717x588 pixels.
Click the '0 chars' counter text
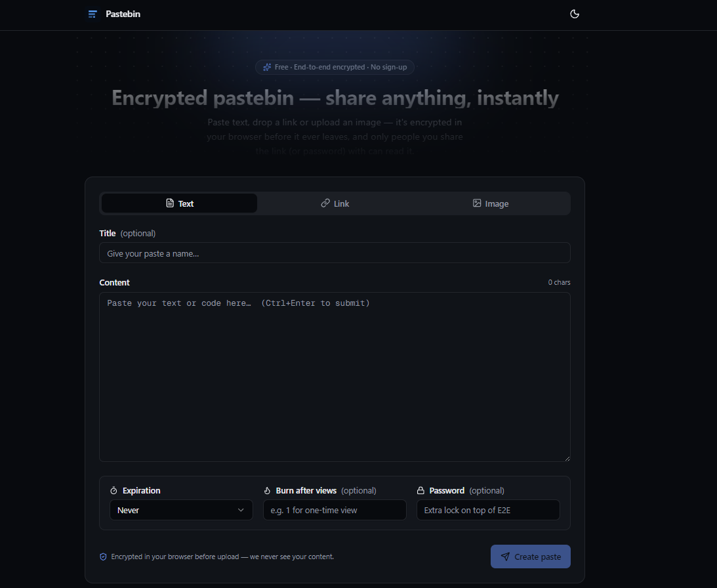click(x=559, y=282)
